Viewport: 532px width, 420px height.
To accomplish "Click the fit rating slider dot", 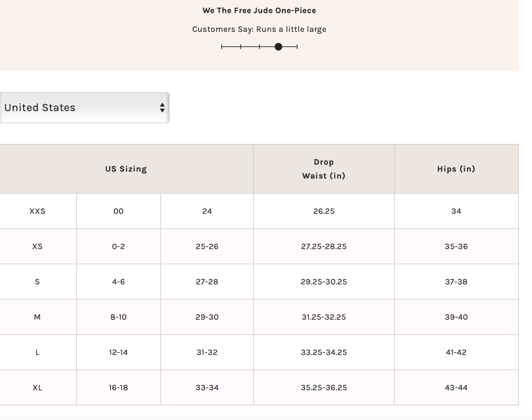I will pos(278,47).
